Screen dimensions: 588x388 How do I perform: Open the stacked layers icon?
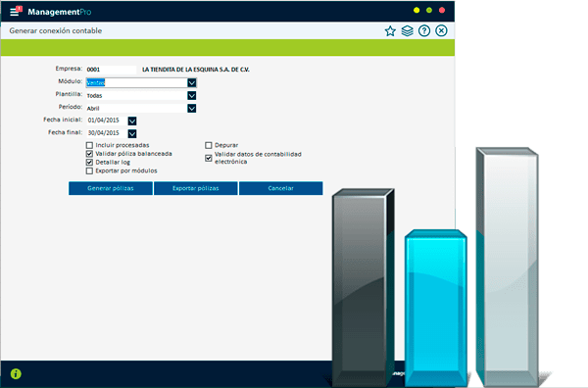408,30
